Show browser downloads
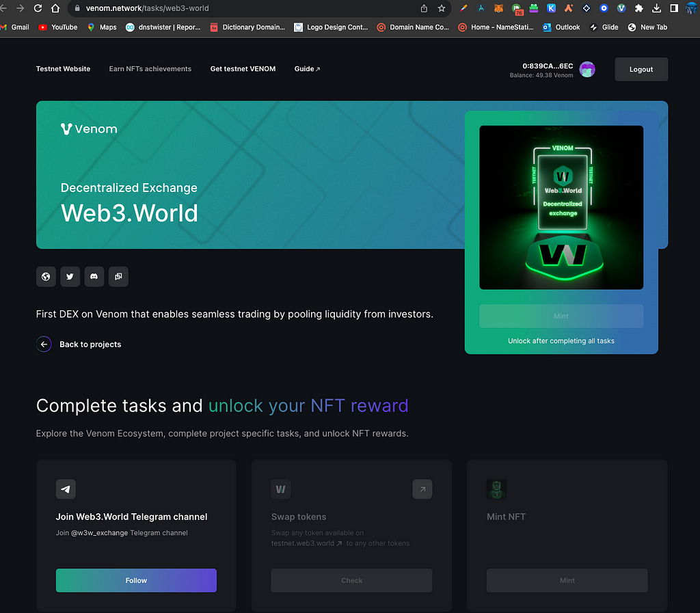This screenshot has width=700, height=613. click(656, 8)
